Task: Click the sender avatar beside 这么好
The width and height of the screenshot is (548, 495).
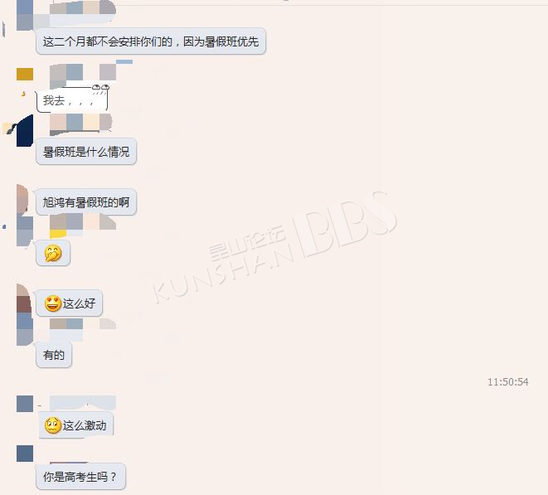Action: pos(24,298)
